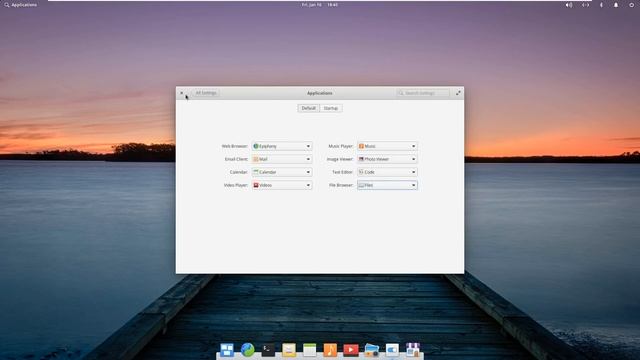This screenshot has width=640, height=360.
Task: Click the "Image Viewer:" label
Action: [340, 159]
